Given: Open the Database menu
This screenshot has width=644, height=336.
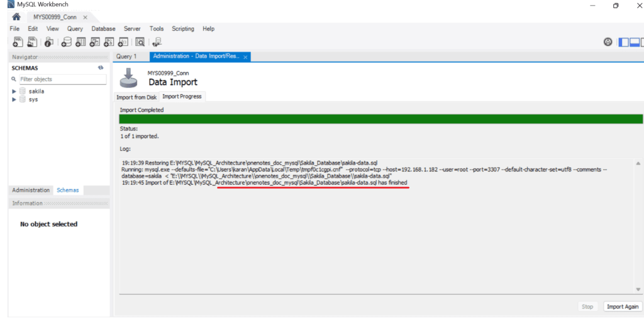Looking at the screenshot, I should (x=104, y=29).
